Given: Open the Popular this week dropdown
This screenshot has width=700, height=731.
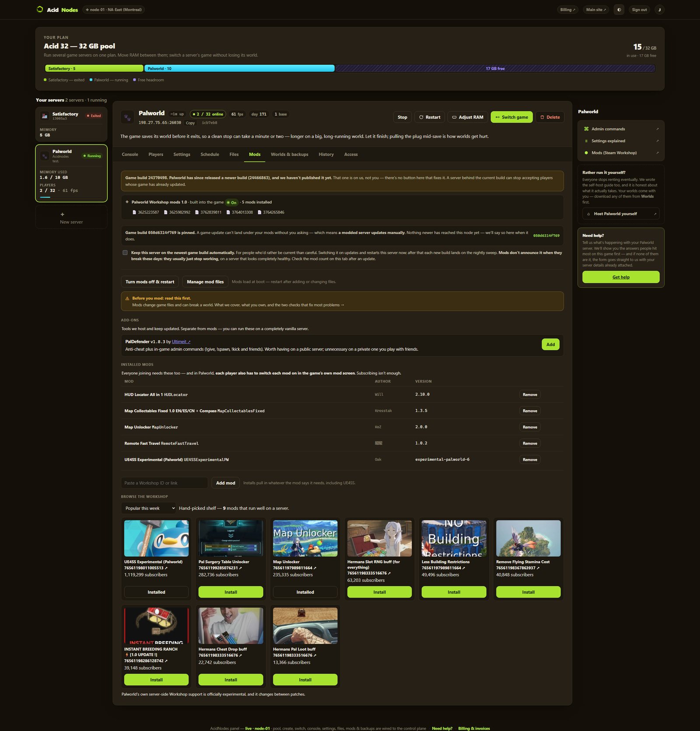Looking at the screenshot, I should [x=148, y=508].
